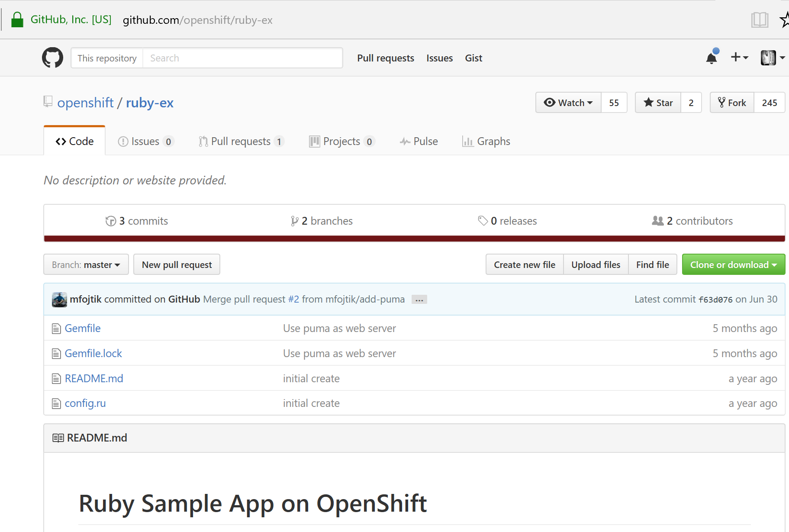
Task: Open pull request #2 link
Action: pos(293,300)
